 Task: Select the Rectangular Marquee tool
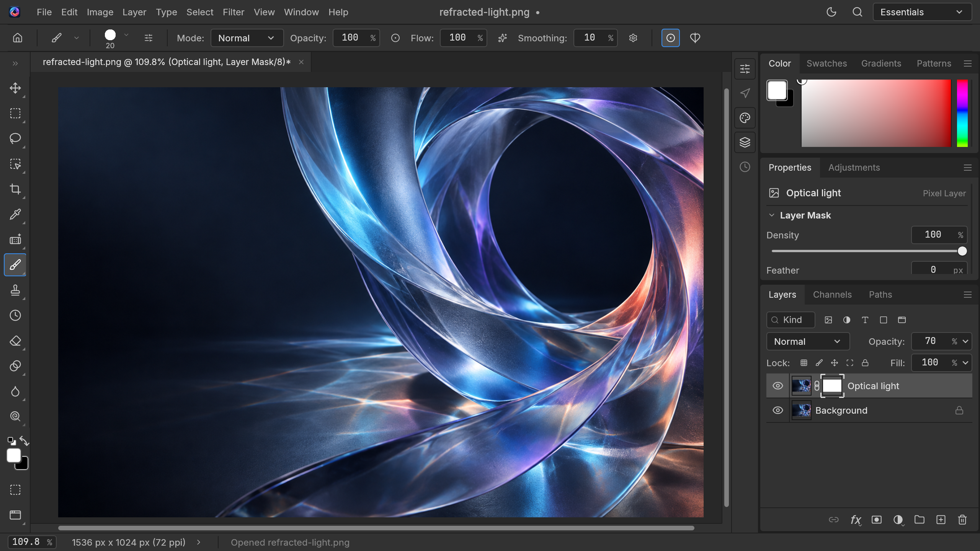tap(15, 113)
